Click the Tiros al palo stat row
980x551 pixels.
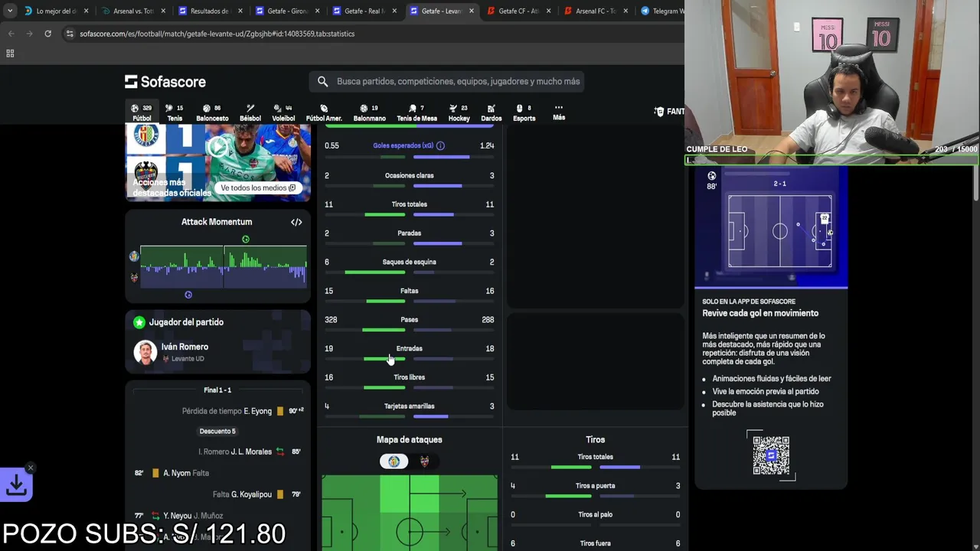click(x=595, y=518)
